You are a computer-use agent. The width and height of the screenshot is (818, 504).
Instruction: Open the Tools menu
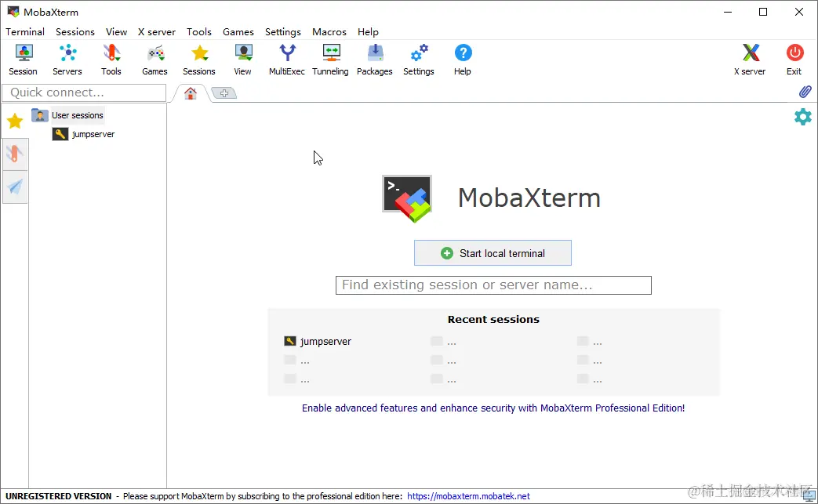[x=199, y=32]
